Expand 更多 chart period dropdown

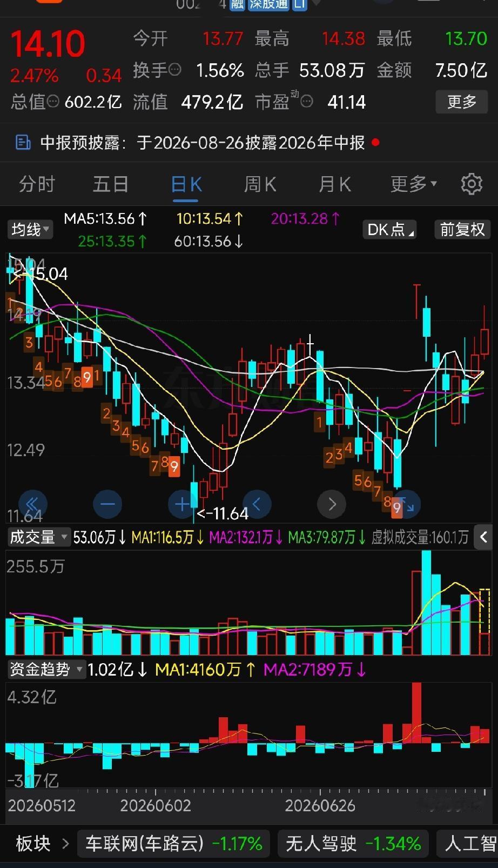point(414,184)
